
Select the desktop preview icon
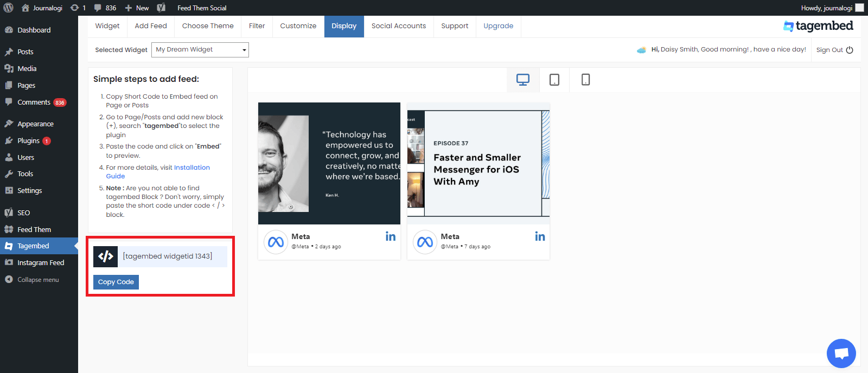click(523, 80)
